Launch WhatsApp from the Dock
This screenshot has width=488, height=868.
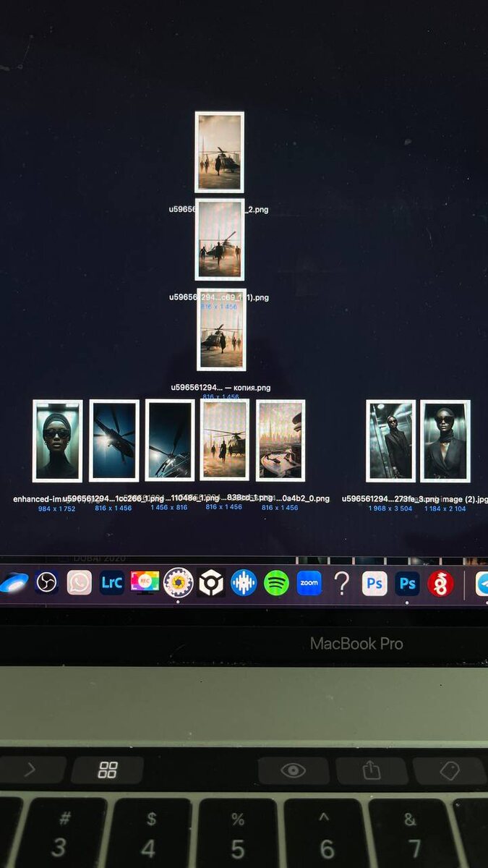pos(80,582)
